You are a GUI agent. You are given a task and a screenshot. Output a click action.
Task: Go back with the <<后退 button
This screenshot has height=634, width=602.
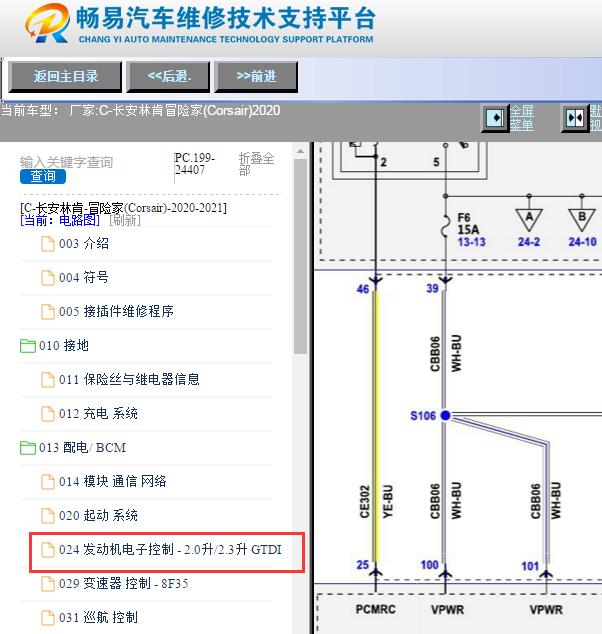[x=168, y=76]
